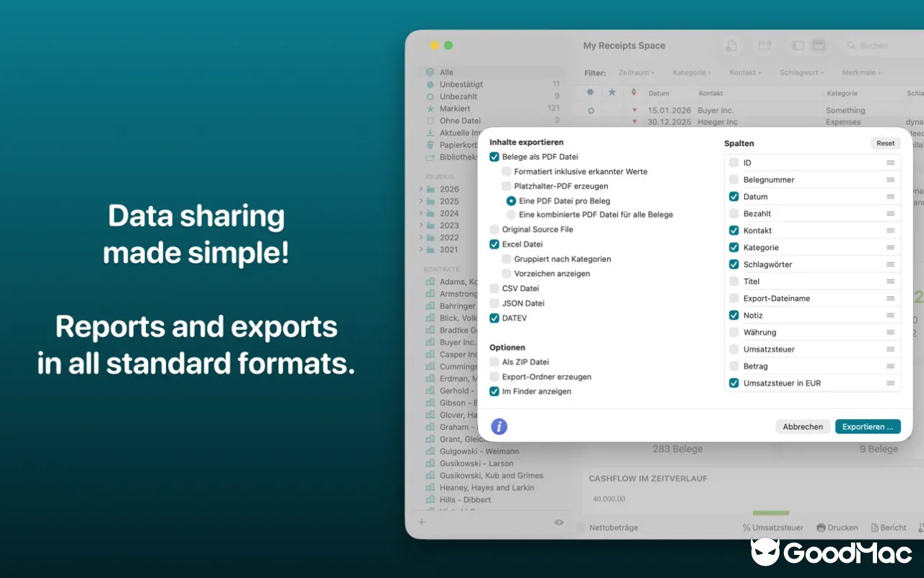Enable Platzhalter-PDF erzeugen option
This screenshot has width=924, height=578.
[507, 186]
